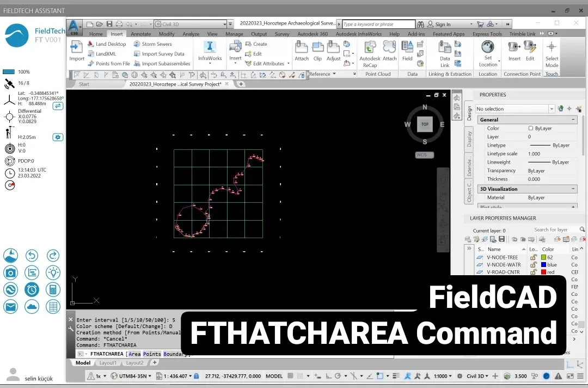The width and height of the screenshot is (588, 388).
Task: Open the FieldTech terrain bird icon tool
Action: point(10,256)
